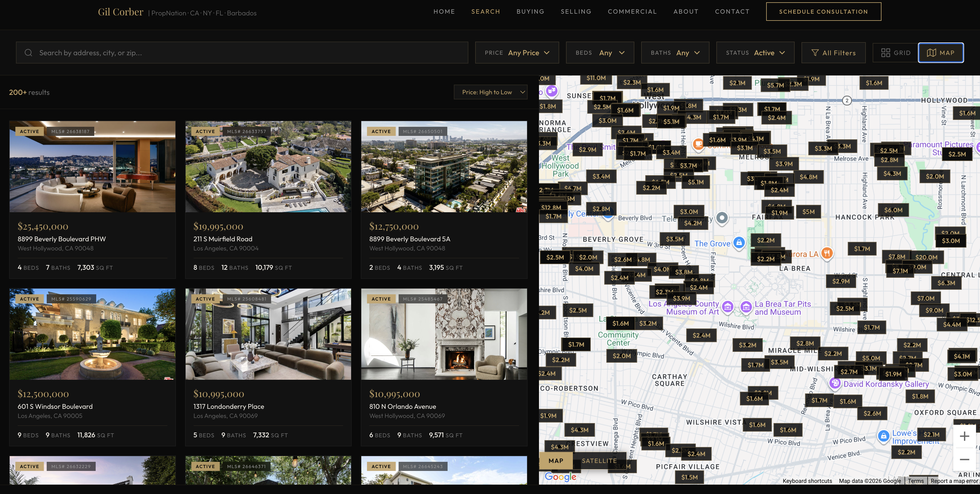
Task: Switch map to SATELLITE view
Action: [x=599, y=460]
